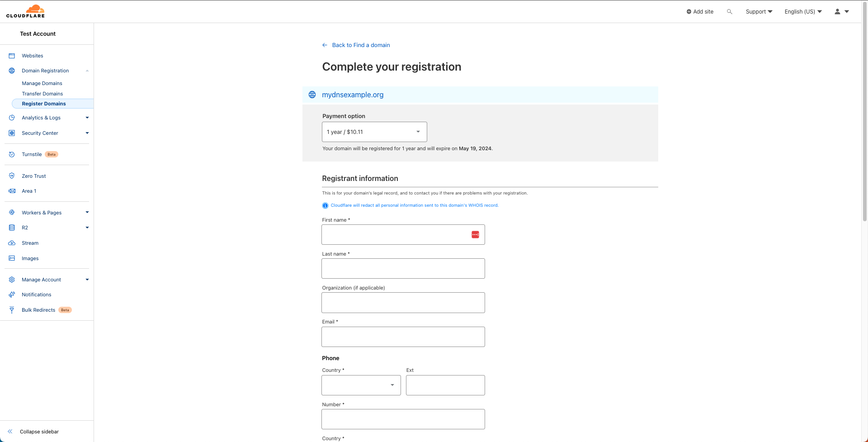Image resolution: width=868 pixels, height=442 pixels.
Task: Open the WHOIS redaction link
Action: pos(414,205)
